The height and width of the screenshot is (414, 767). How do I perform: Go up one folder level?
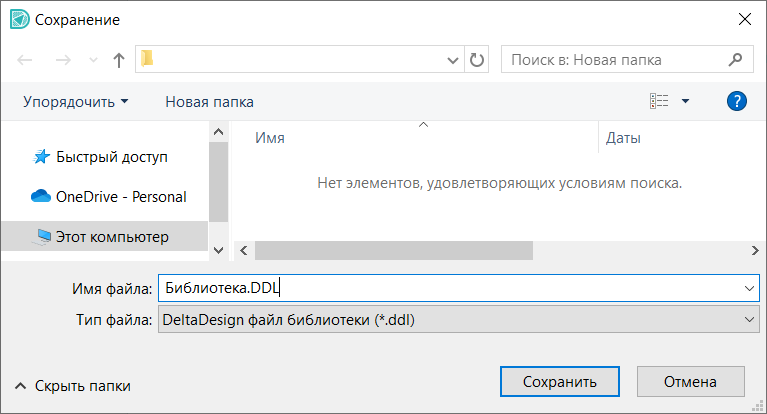pos(119,60)
